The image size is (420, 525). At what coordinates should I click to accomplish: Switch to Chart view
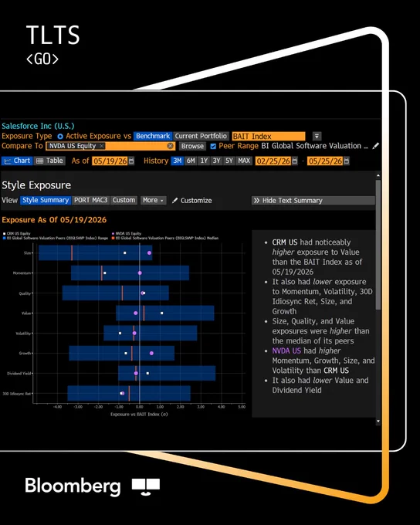tap(17, 161)
